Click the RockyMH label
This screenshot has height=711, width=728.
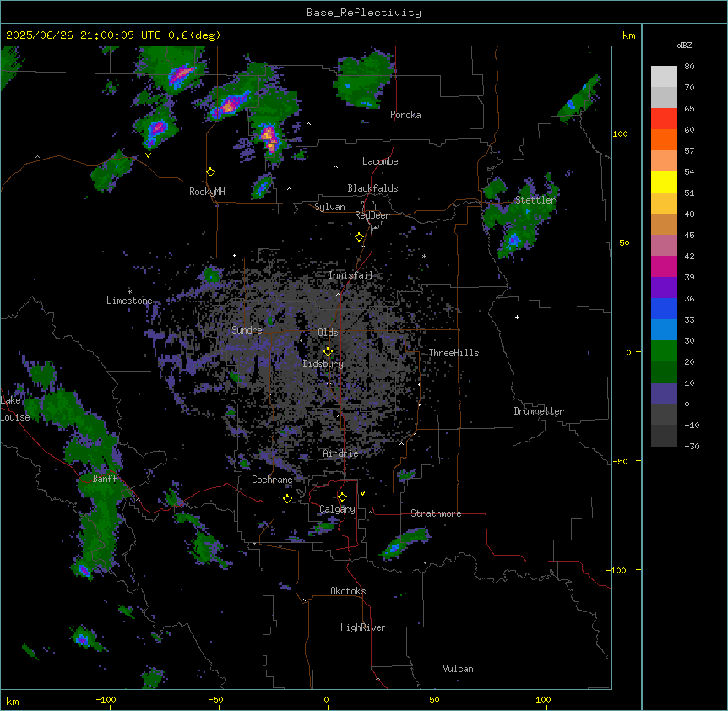207,192
